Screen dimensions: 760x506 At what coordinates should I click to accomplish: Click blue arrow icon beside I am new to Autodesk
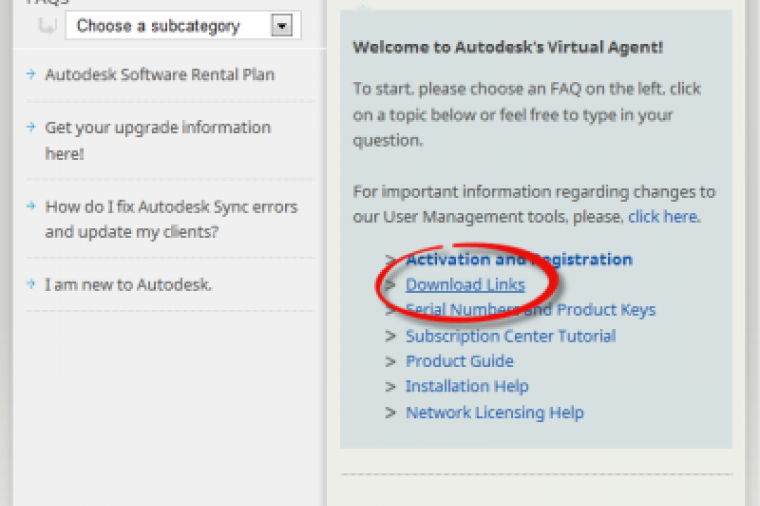click(32, 285)
